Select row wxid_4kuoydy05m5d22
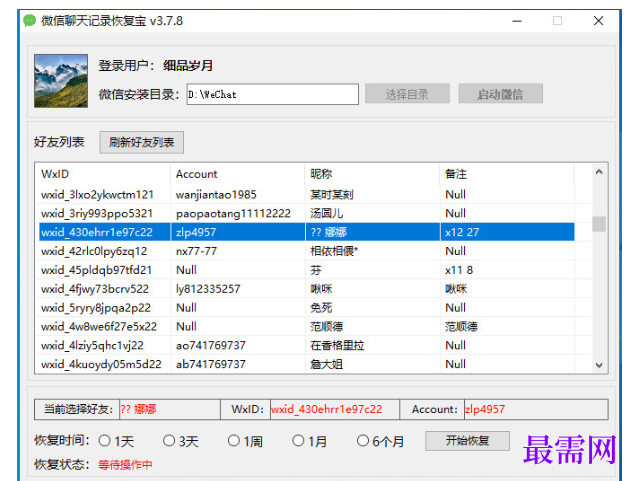 [307, 364]
